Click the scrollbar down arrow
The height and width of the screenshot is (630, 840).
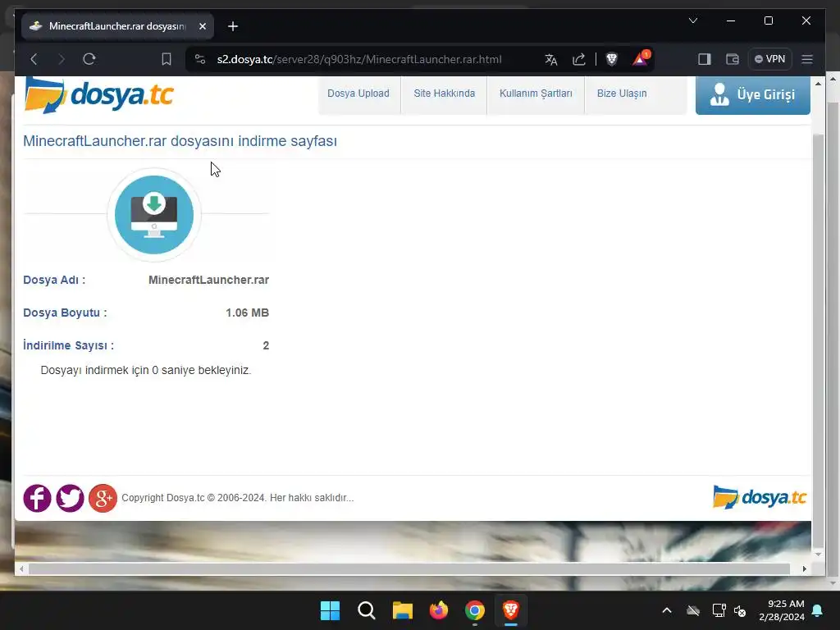pyautogui.click(x=818, y=555)
